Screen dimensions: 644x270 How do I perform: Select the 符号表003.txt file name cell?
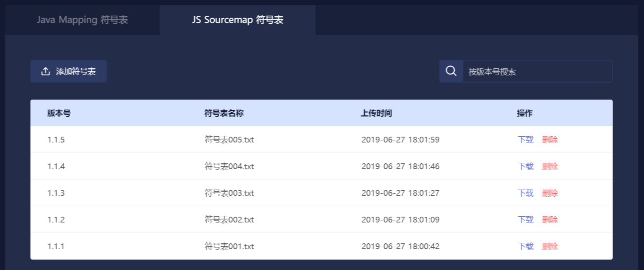click(229, 193)
